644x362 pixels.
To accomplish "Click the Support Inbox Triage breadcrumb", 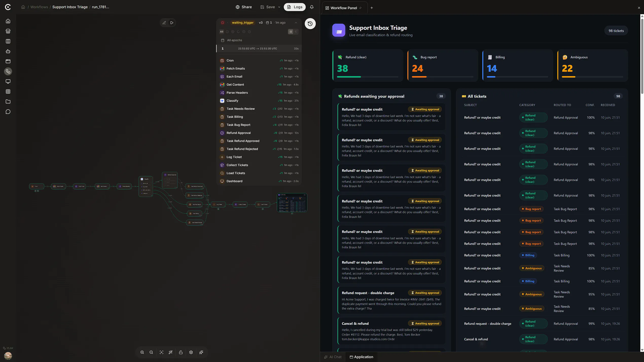I will tap(70, 7).
